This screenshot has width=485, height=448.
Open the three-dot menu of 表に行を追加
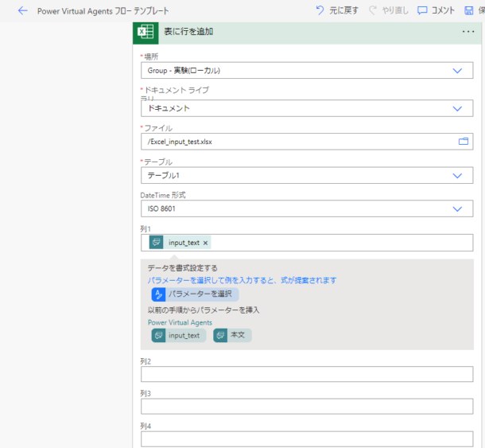point(468,32)
